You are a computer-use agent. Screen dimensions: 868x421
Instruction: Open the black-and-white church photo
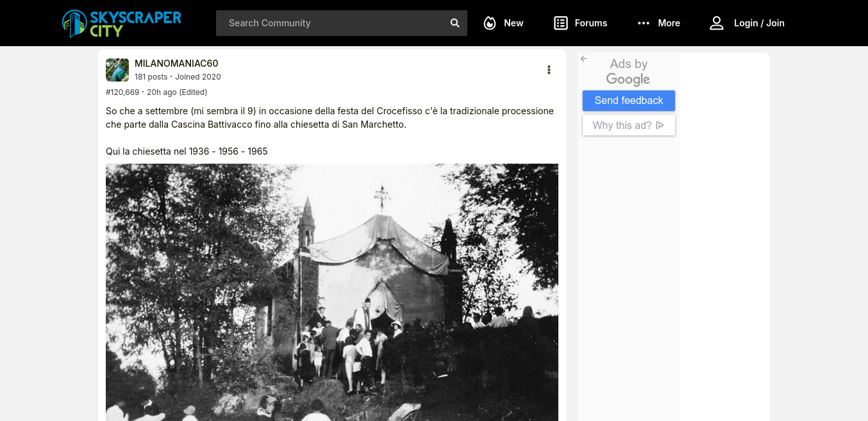pos(332,292)
